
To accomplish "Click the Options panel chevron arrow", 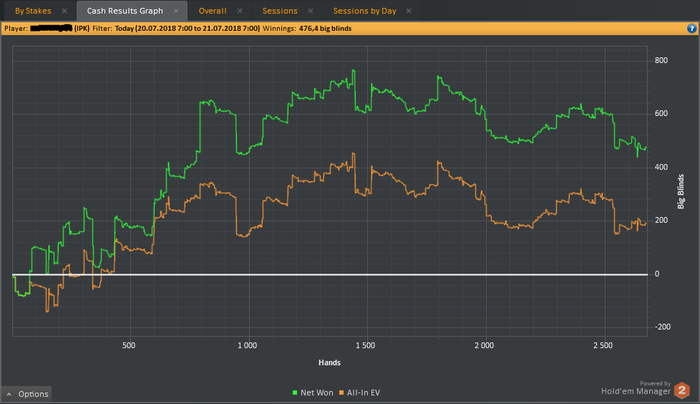I will click(x=9, y=394).
